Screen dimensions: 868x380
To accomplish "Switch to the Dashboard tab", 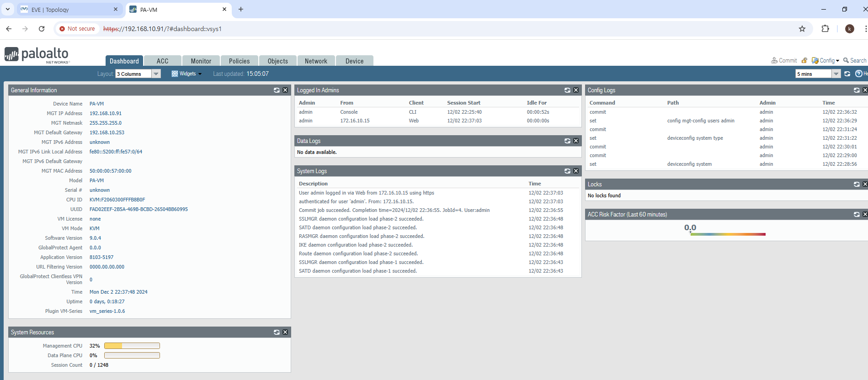I will (124, 61).
